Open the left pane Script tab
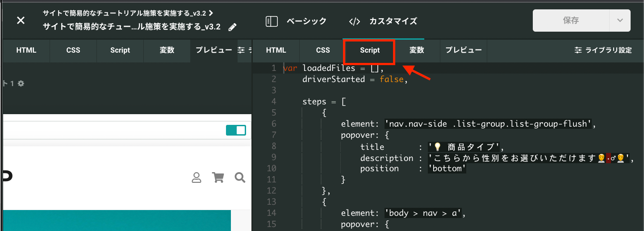 click(120, 50)
